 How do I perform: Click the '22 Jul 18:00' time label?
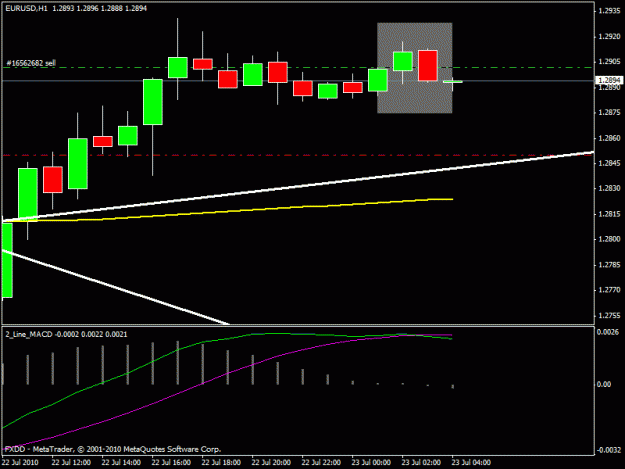221,463
